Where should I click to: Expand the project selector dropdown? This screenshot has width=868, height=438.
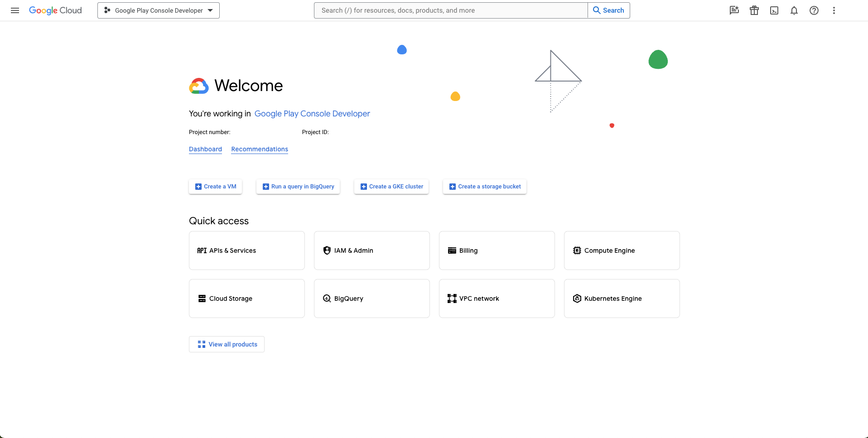click(x=210, y=10)
